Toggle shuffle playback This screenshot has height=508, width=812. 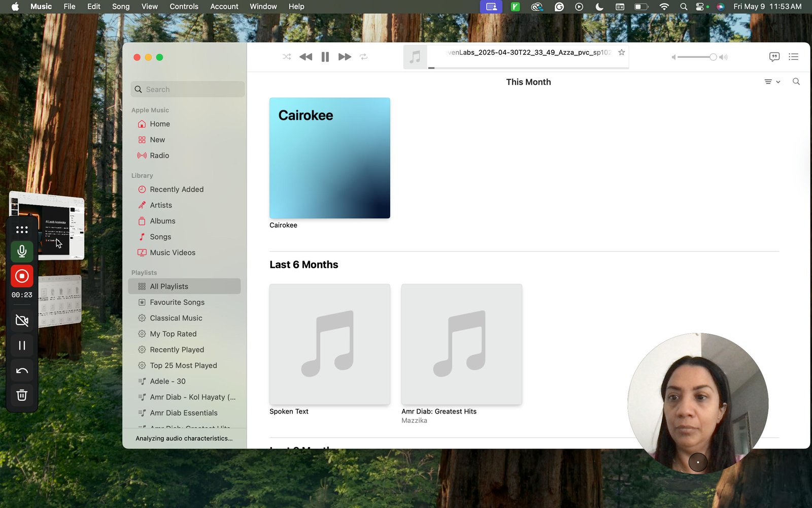287,57
